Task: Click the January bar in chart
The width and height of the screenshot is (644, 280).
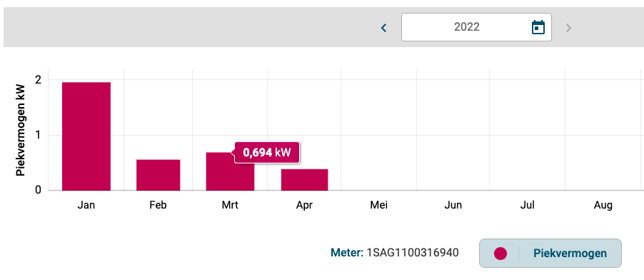Action: 86,136
